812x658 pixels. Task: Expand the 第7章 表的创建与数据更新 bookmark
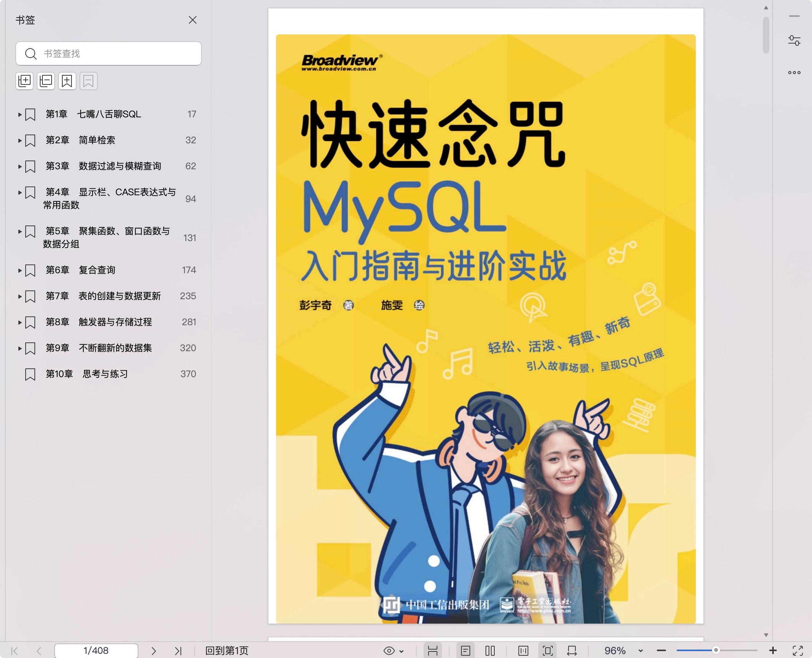point(20,296)
